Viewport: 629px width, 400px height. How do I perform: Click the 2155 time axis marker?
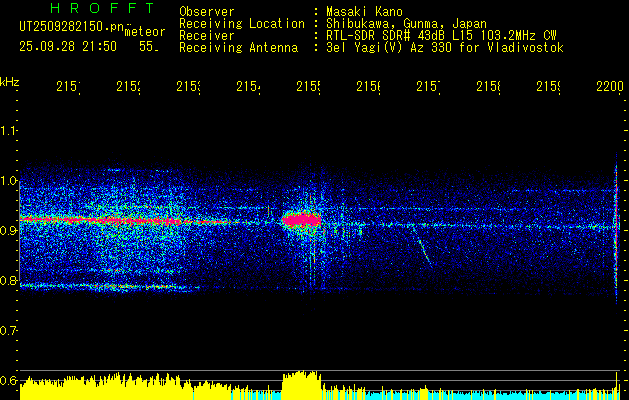tap(308, 87)
